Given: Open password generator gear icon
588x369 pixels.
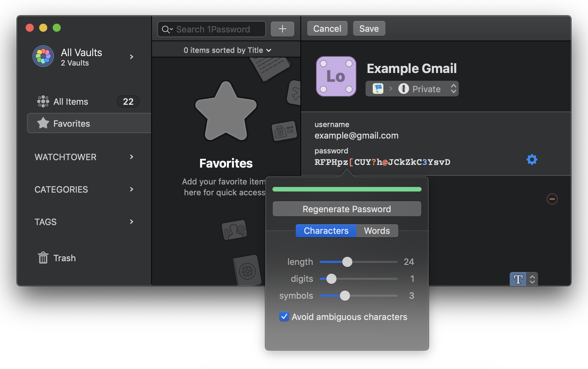Looking at the screenshot, I should tap(532, 159).
